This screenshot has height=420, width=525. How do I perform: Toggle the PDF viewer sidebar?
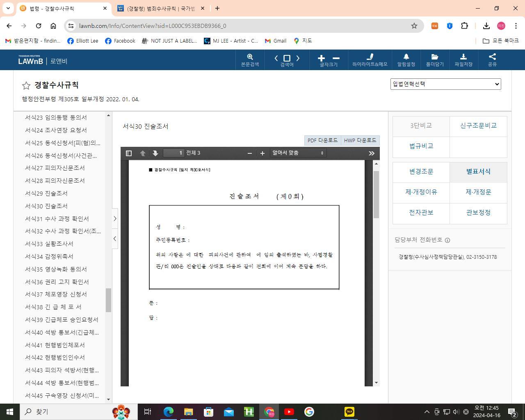tap(128, 153)
